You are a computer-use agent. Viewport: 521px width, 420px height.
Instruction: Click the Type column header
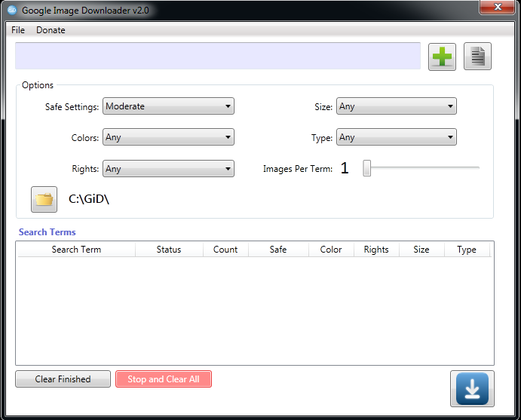[x=467, y=250]
